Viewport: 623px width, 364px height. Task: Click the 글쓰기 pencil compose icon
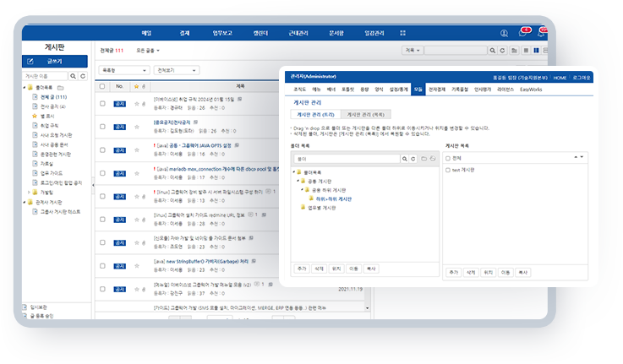point(30,61)
